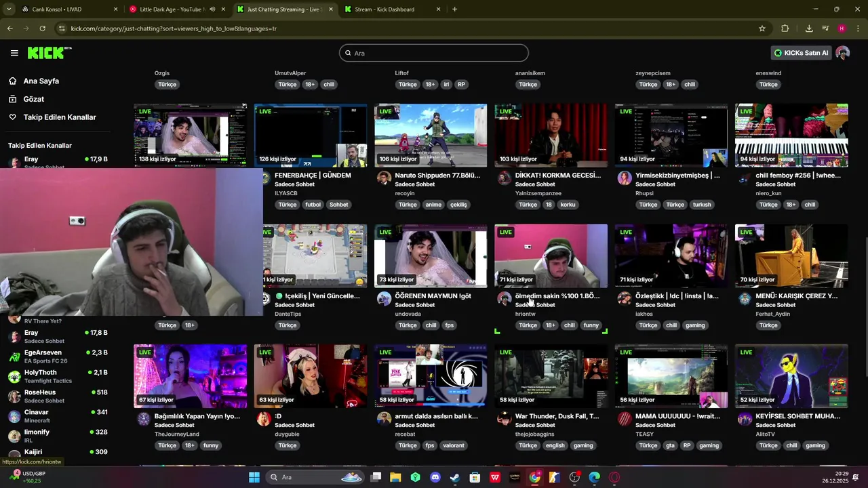Click the Rhupsi channel avatar
This screenshot has width=868, height=488.
(x=625, y=178)
